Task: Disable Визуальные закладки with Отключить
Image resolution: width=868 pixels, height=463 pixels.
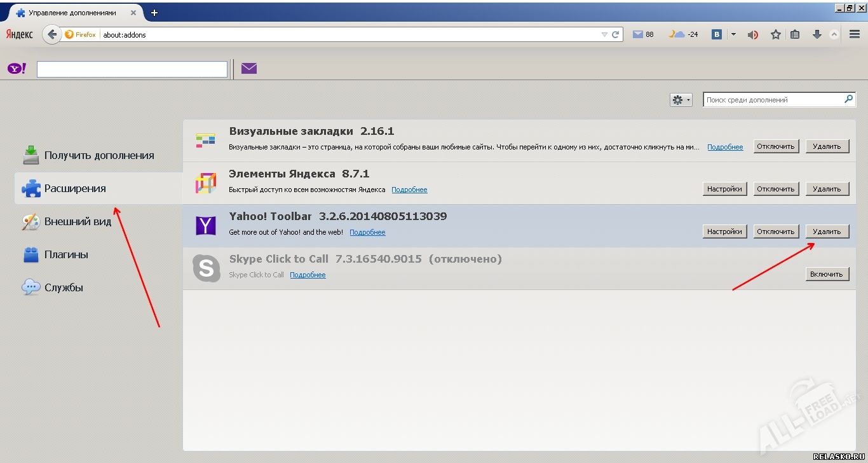Action: point(775,146)
